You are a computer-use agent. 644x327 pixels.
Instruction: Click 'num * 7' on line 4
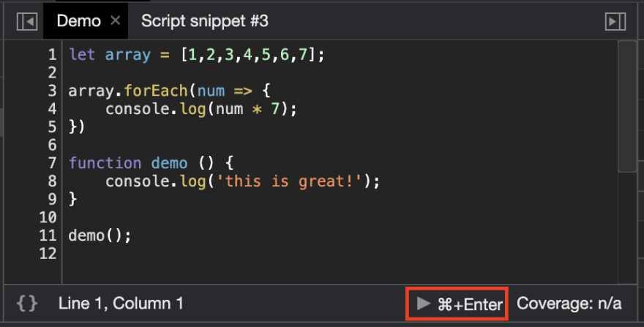[248, 109]
